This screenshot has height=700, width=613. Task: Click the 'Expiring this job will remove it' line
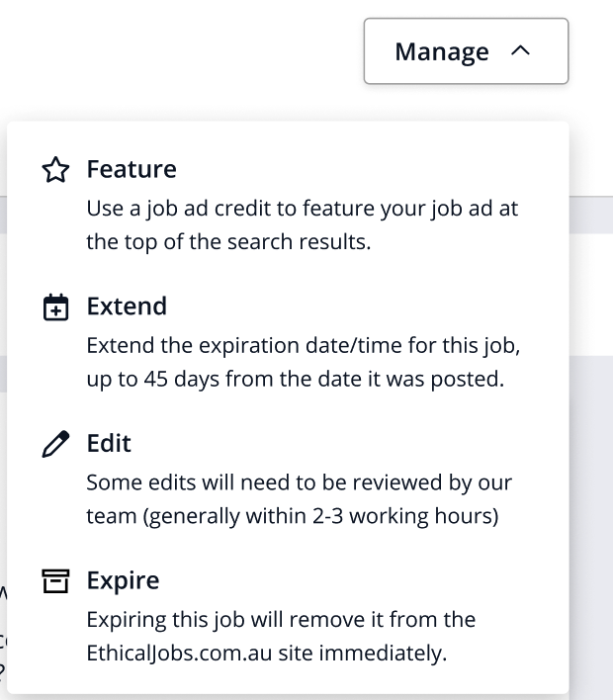[x=281, y=620]
